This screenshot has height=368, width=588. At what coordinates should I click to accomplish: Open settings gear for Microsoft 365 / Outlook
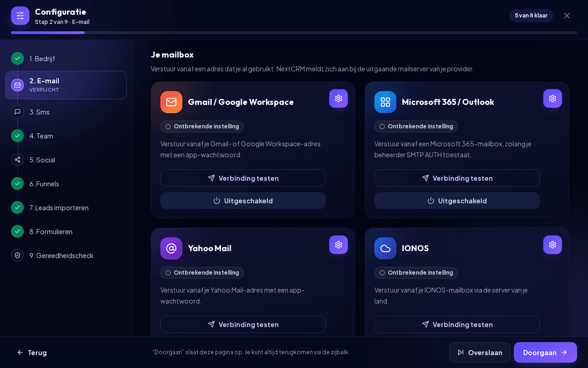point(553,98)
